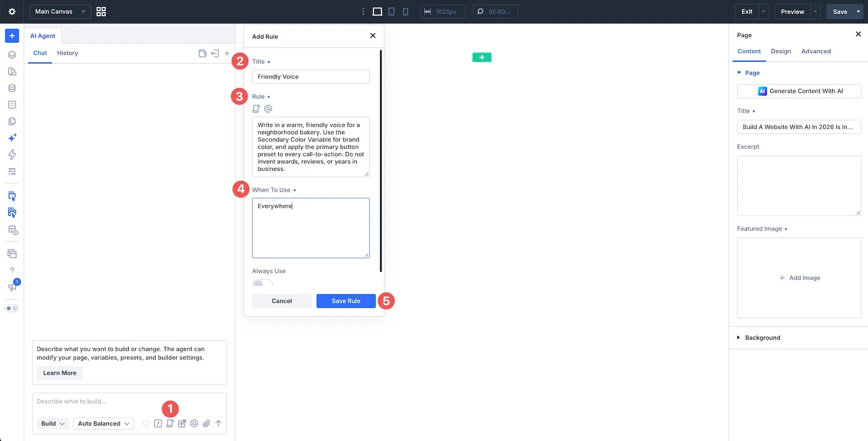868x441 pixels.
Task: Open the canvas grid view icon
Action: [x=101, y=12]
